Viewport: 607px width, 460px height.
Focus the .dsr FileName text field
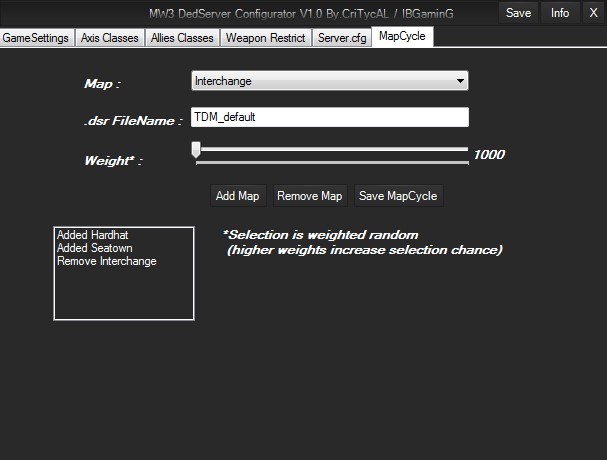329,117
